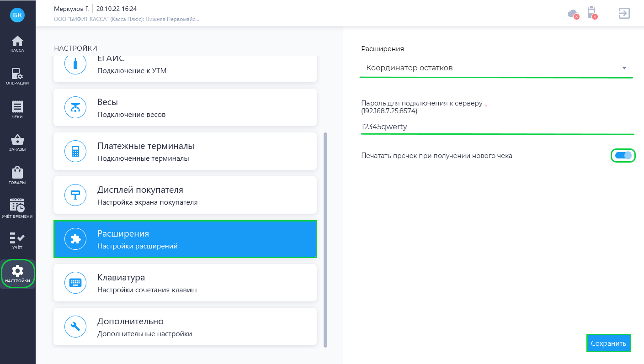The image size is (644, 364).
Task: Disable printing precheck on new receipt
Action: pos(623,155)
